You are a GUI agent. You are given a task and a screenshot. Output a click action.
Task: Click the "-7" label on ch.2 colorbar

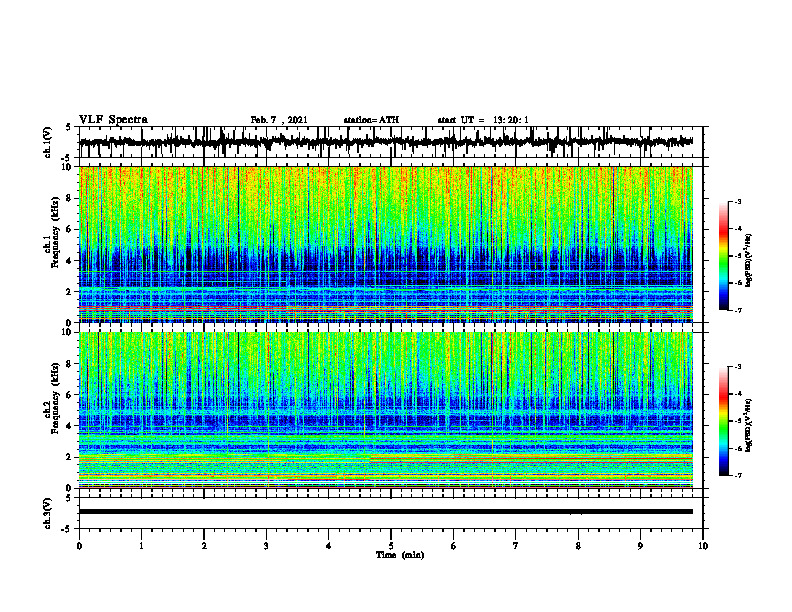pos(738,476)
